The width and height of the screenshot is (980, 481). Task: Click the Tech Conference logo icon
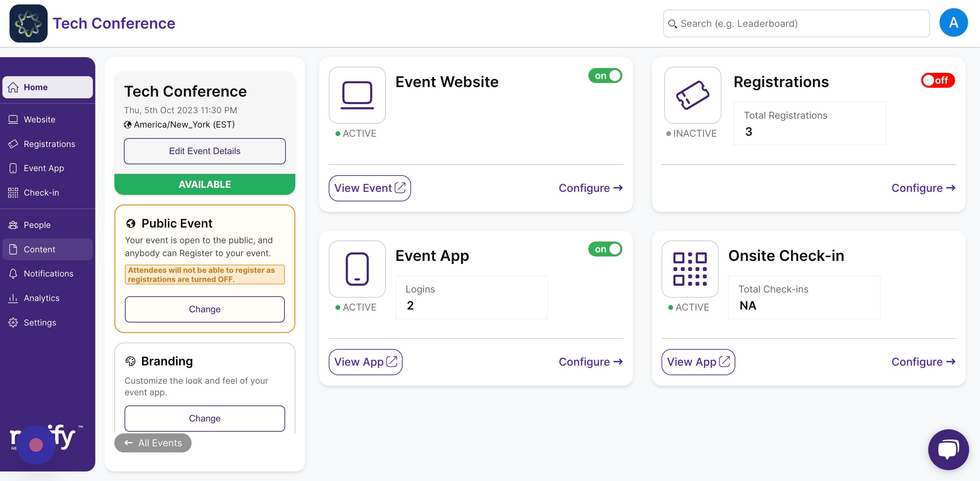coord(28,23)
